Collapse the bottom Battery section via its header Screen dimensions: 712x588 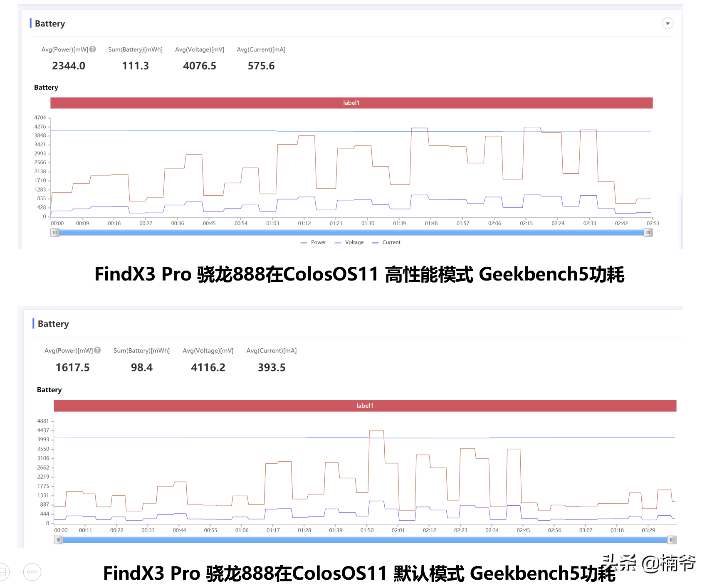(53, 324)
